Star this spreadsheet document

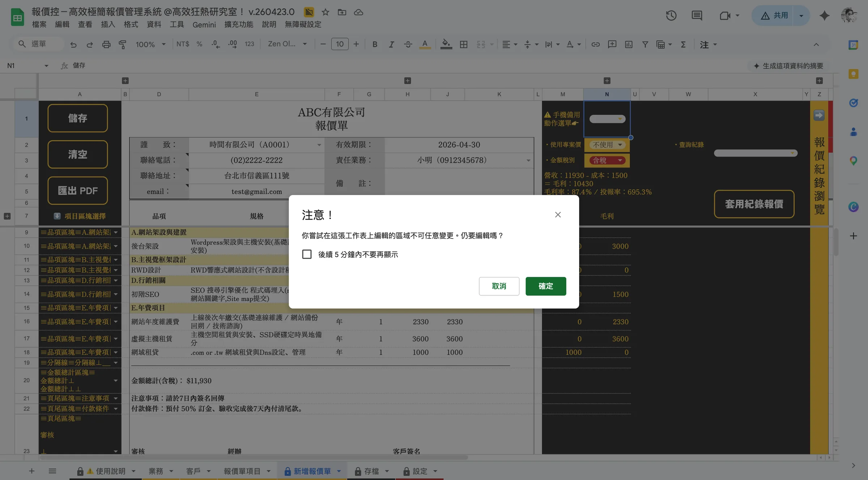[325, 12]
